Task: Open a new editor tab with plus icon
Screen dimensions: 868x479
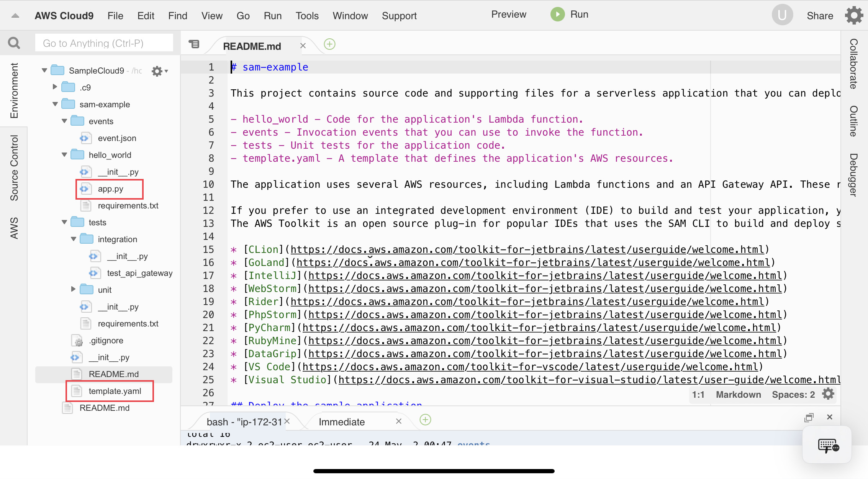Action: (329, 44)
